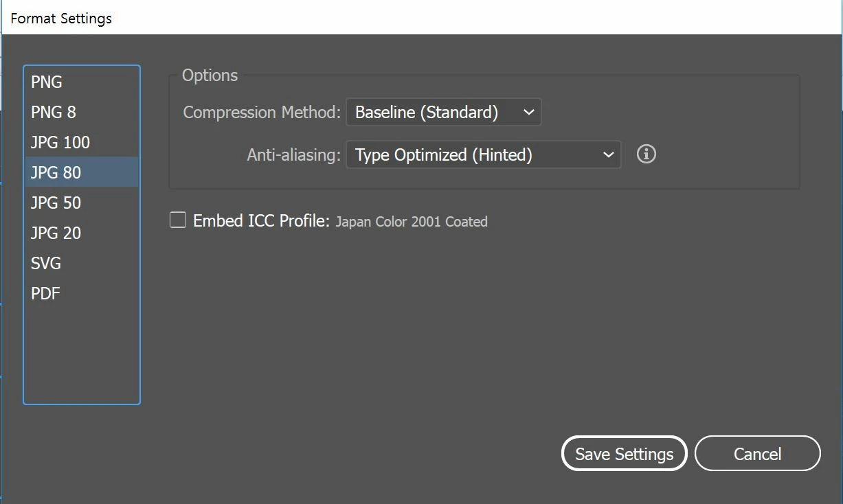The width and height of the screenshot is (843, 504).
Task: Click the Embed ICC Profile label text
Action: 262,220
